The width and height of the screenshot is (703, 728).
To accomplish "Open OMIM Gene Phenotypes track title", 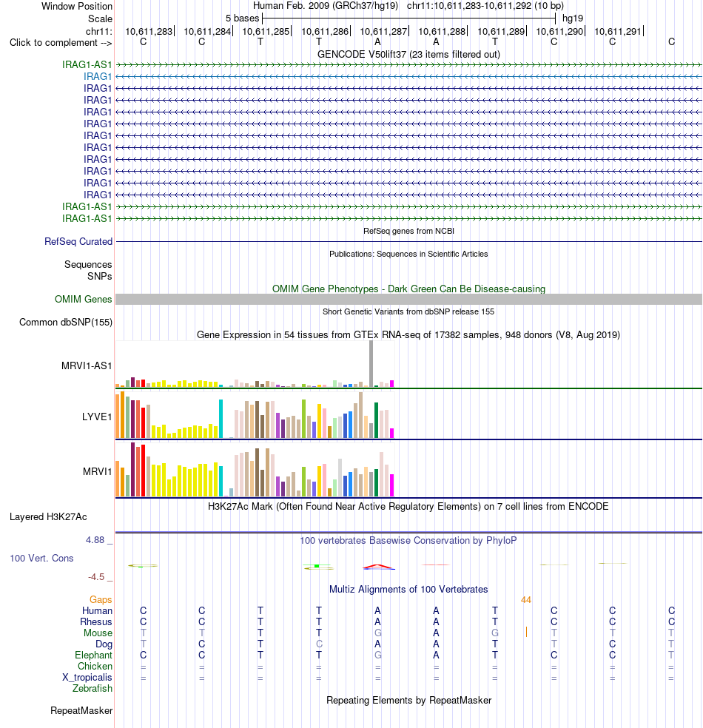I will 408,289.
